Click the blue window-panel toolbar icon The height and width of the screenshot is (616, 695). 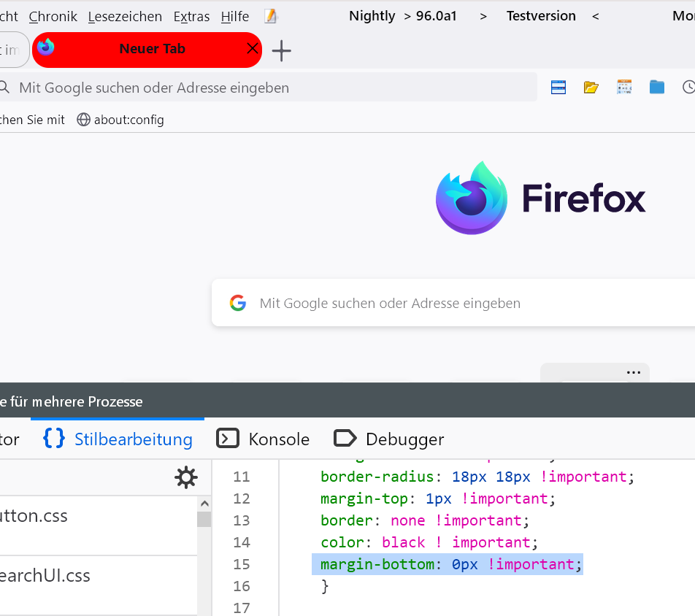[558, 88]
